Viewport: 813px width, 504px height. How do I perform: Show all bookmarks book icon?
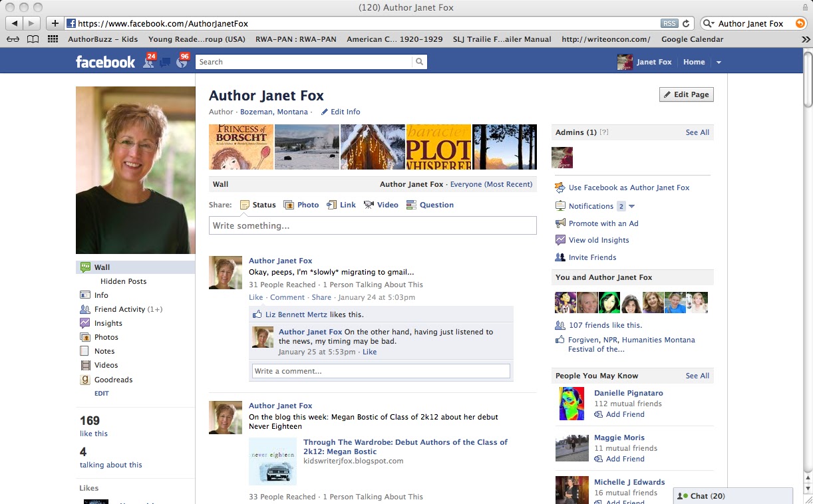[x=33, y=39]
